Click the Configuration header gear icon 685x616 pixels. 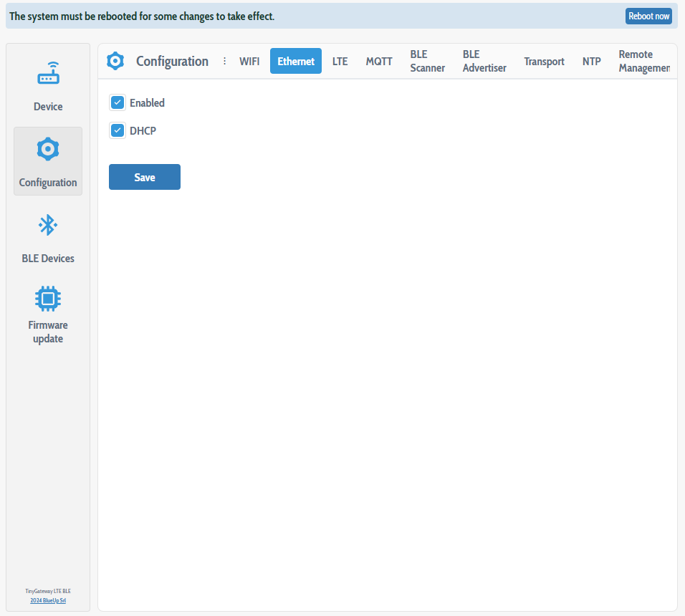[115, 62]
